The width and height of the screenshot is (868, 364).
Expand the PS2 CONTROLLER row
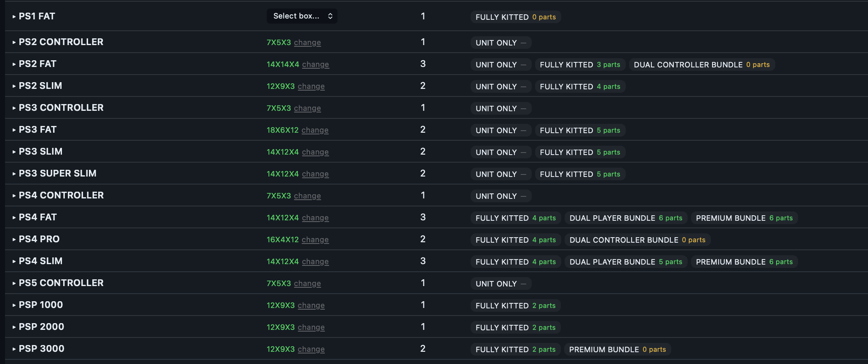(14, 42)
